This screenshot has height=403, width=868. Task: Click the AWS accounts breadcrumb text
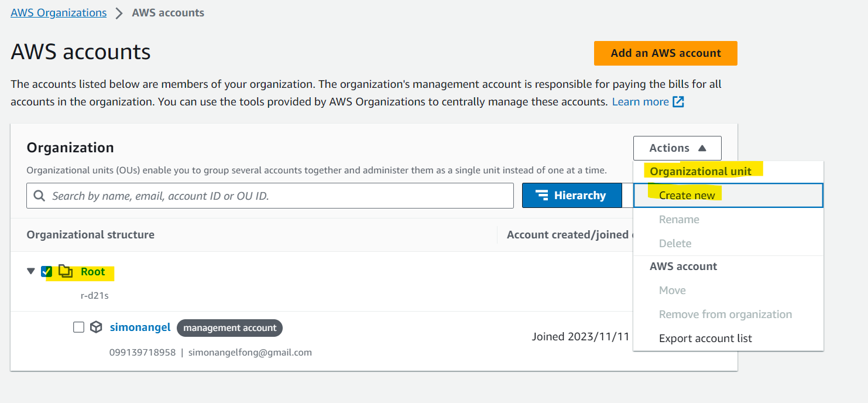[x=168, y=12]
